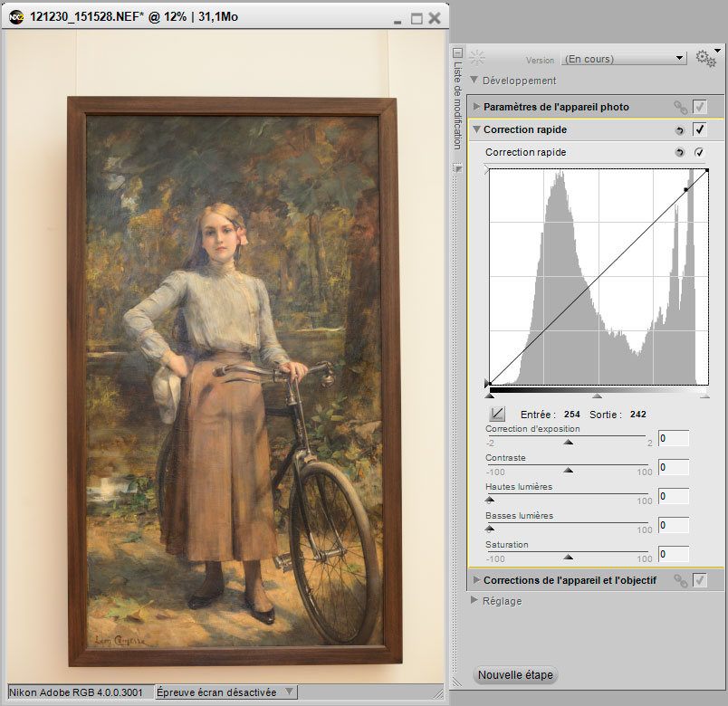Maximize the 121230_151528.NEF image window
Viewport: 728px width, 706px height.
(417, 19)
